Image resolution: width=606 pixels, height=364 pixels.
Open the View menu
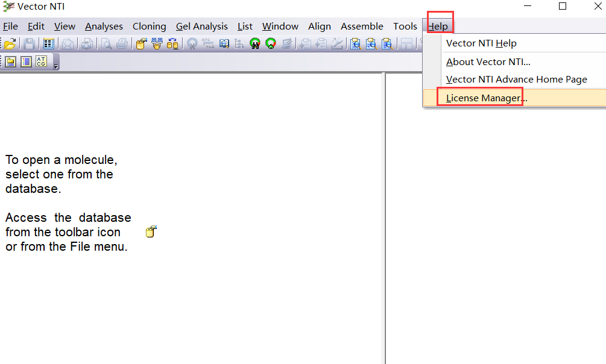[65, 27]
